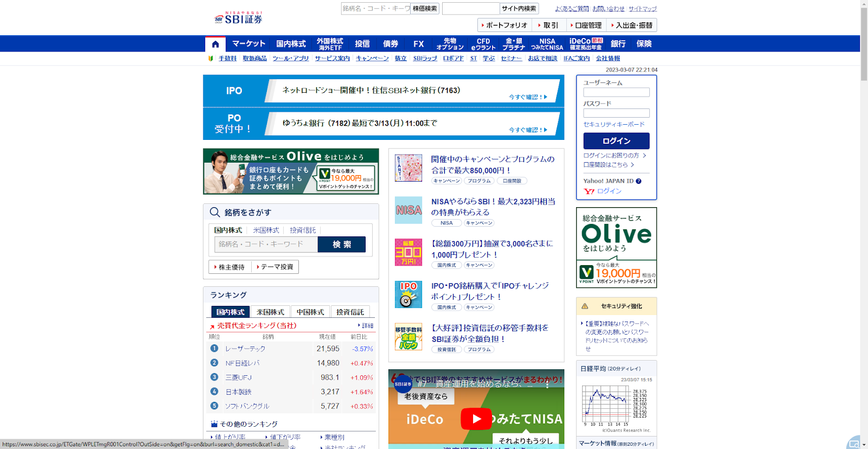Open the ソフトバンクグル ranking row
Image resolution: width=868 pixels, height=449 pixels.
point(292,406)
